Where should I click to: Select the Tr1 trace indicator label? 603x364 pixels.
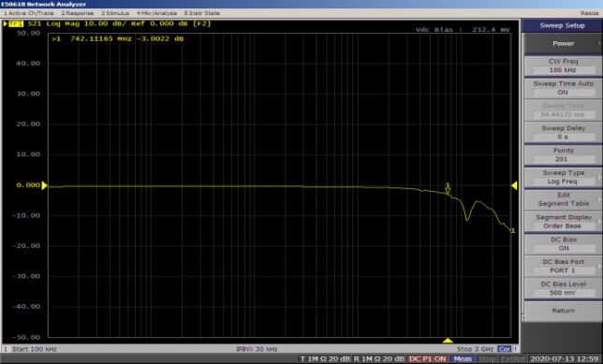(x=15, y=23)
